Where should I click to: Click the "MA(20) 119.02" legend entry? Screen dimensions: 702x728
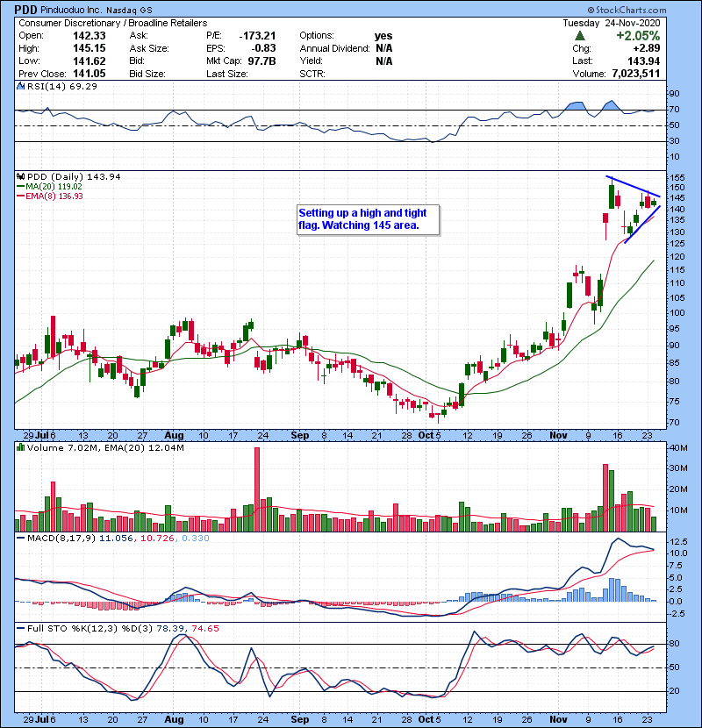tap(50, 187)
